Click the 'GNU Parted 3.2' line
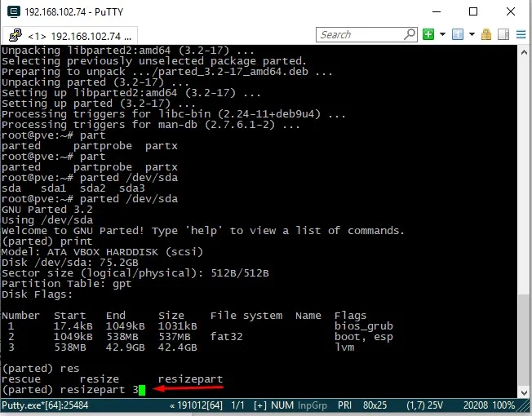Viewport: 532px width, 416px height. coord(47,210)
